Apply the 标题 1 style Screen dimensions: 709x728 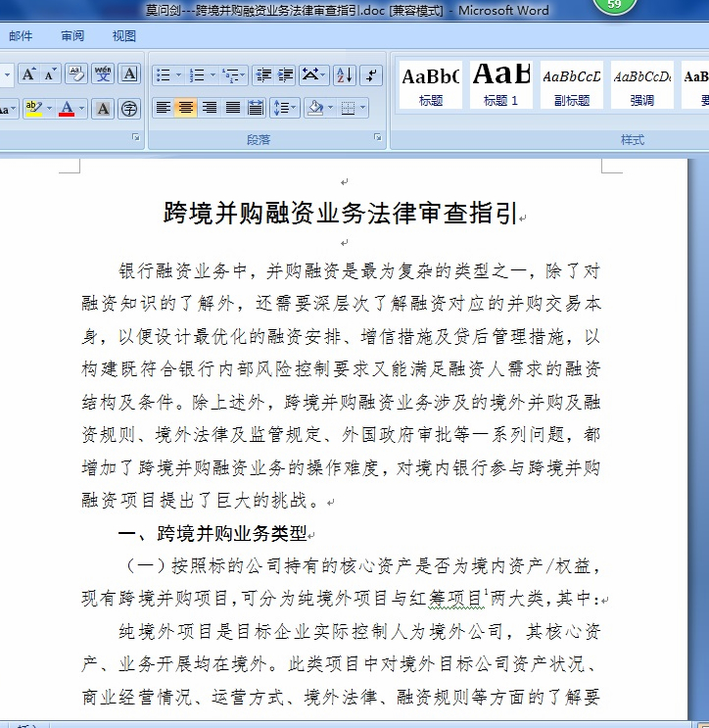point(501,85)
